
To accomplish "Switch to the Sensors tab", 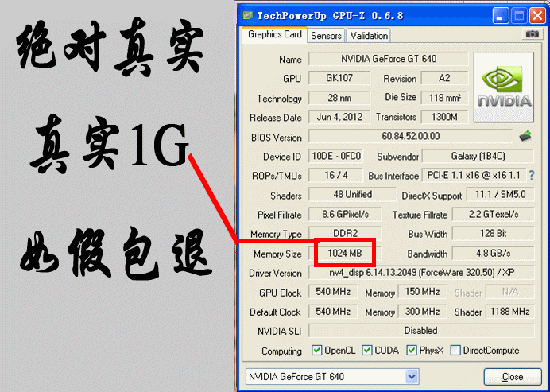I will [x=326, y=36].
